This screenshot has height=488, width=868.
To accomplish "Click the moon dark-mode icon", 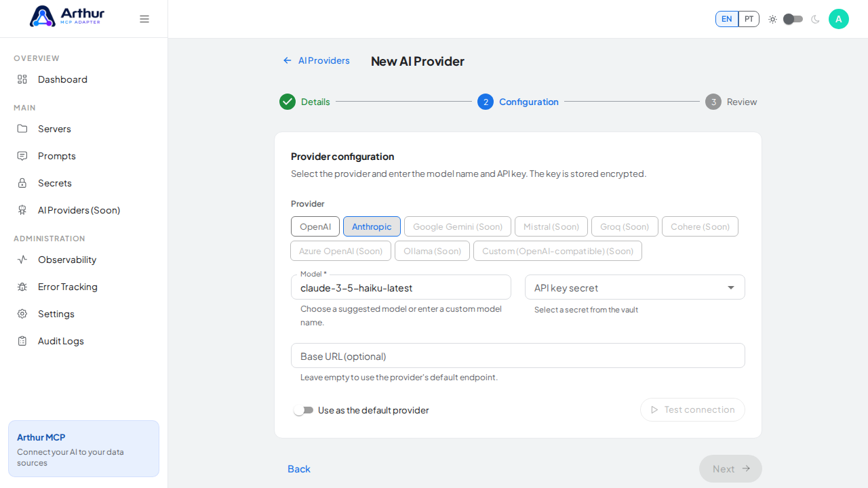I will 815,19.
